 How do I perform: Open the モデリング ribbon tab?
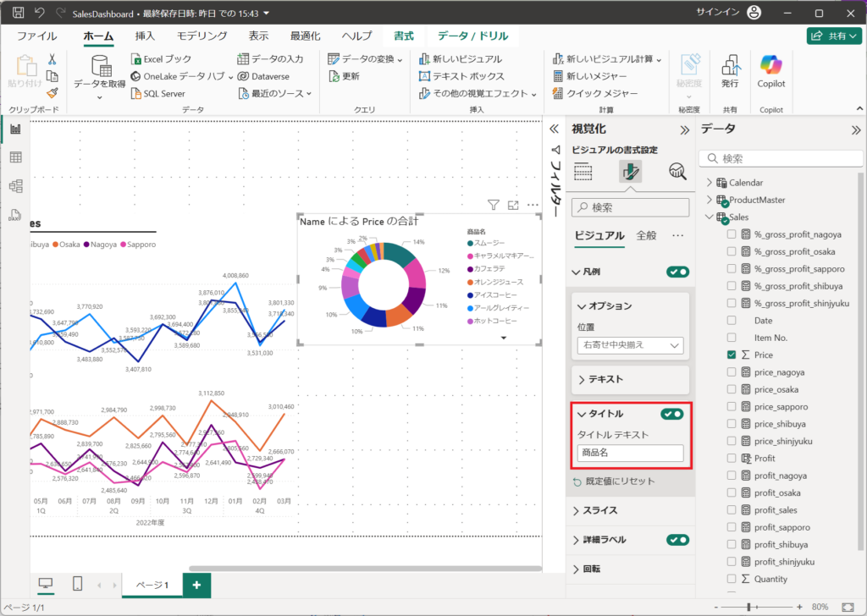(x=202, y=36)
